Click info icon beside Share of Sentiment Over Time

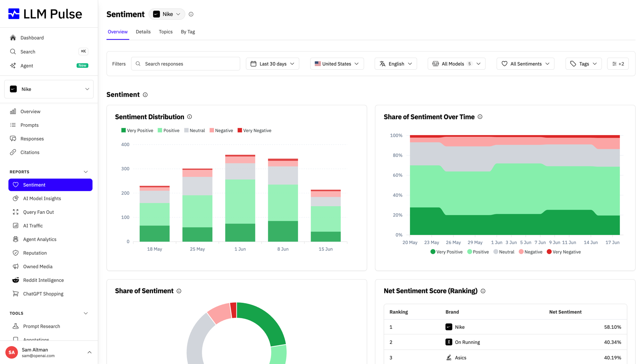coord(480,117)
